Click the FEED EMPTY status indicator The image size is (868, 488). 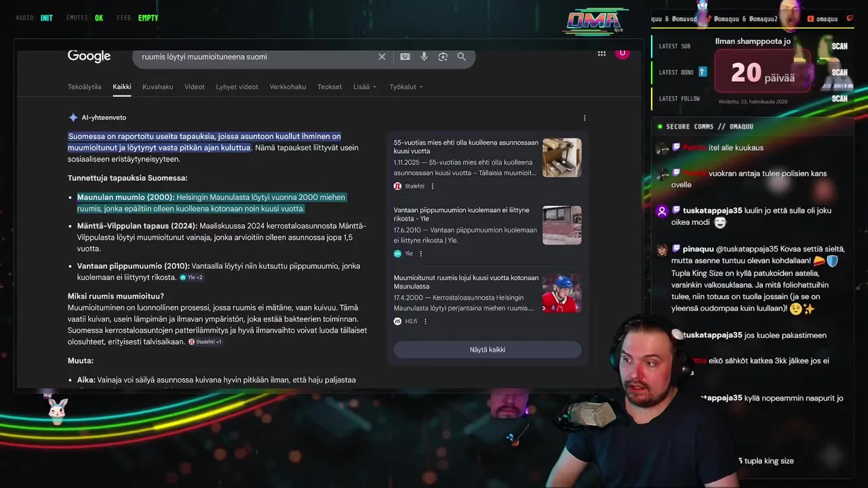(138, 18)
